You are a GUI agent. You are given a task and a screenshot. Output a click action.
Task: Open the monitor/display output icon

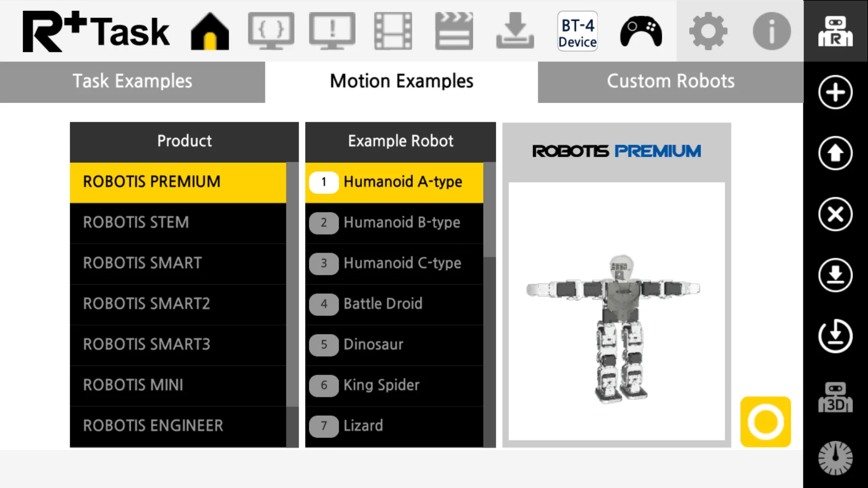(x=333, y=31)
